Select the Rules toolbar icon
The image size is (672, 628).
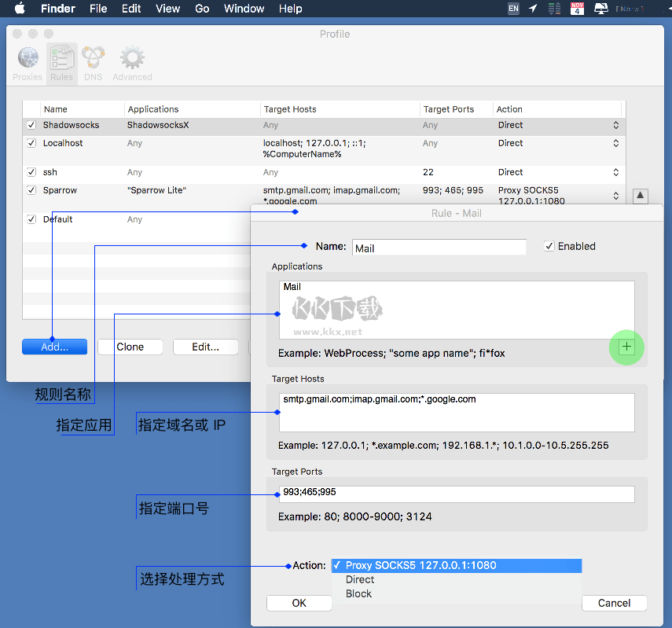click(x=61, y=63)
